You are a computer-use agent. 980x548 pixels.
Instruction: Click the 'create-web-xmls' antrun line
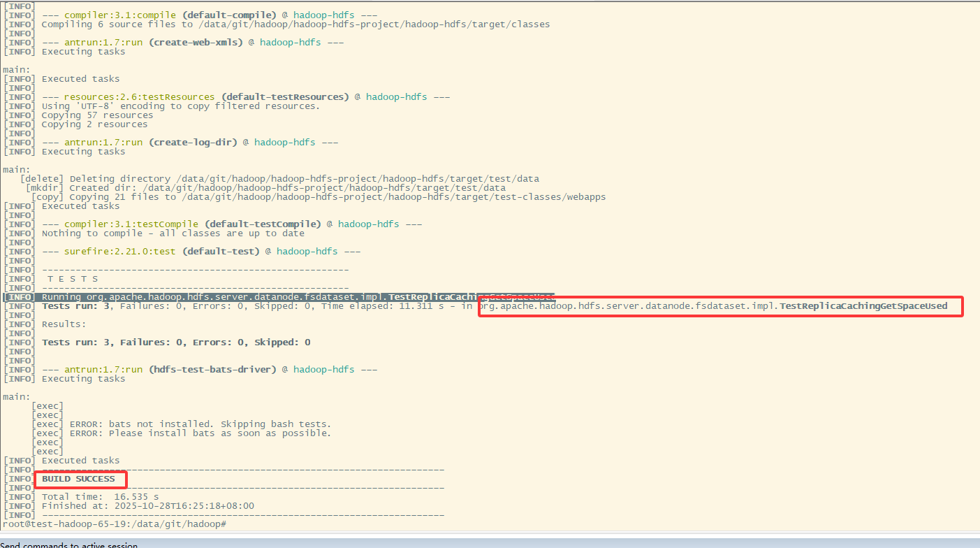(182, 43)
